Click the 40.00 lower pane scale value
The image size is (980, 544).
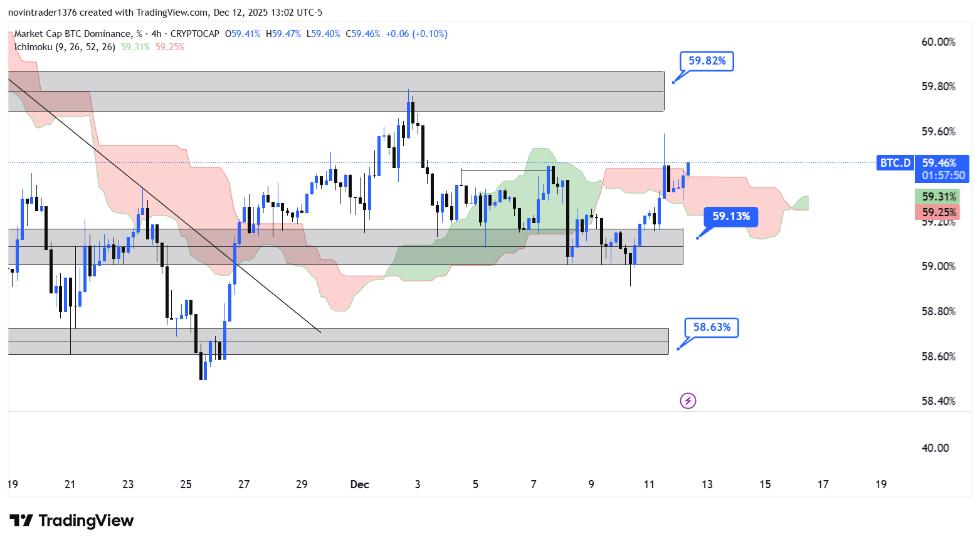tap(935, 448)
